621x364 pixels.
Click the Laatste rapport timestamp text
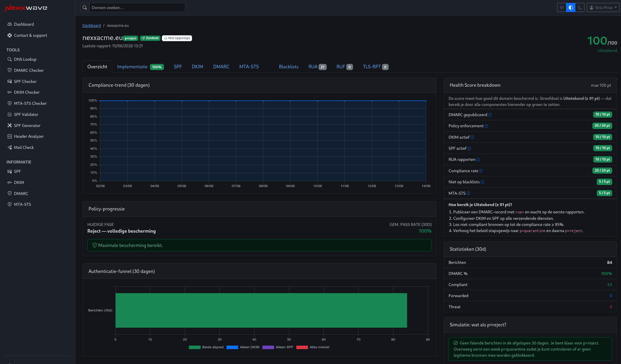[113, 46]
